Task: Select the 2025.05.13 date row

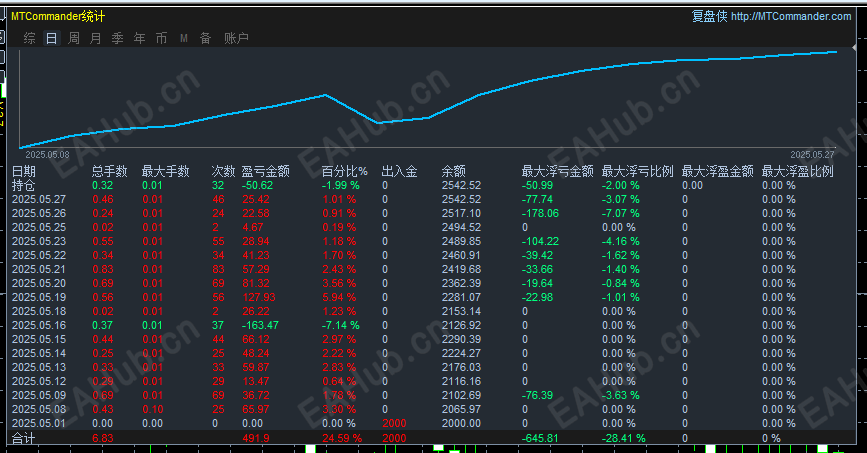Action: point(39,367)
